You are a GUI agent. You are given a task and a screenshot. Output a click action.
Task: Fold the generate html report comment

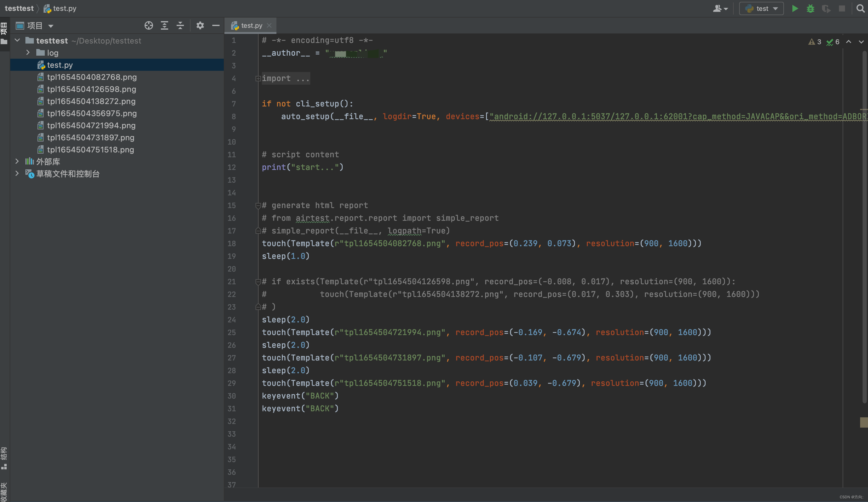point(258,206)
